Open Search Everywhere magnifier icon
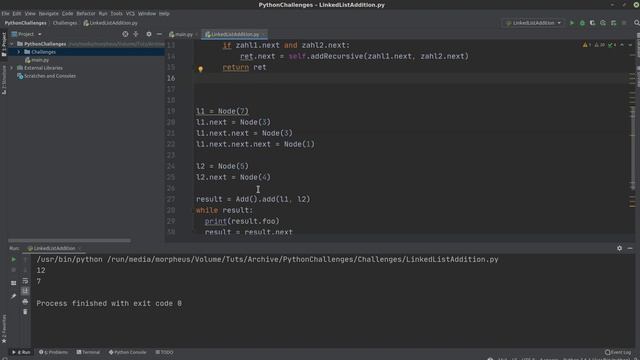 pyautogui.click(x=636, y=23)
